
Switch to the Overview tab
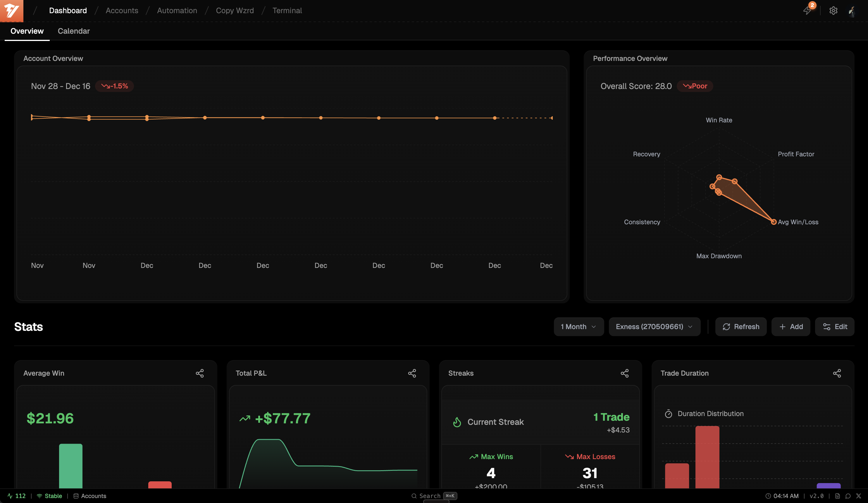coord(27,31)
